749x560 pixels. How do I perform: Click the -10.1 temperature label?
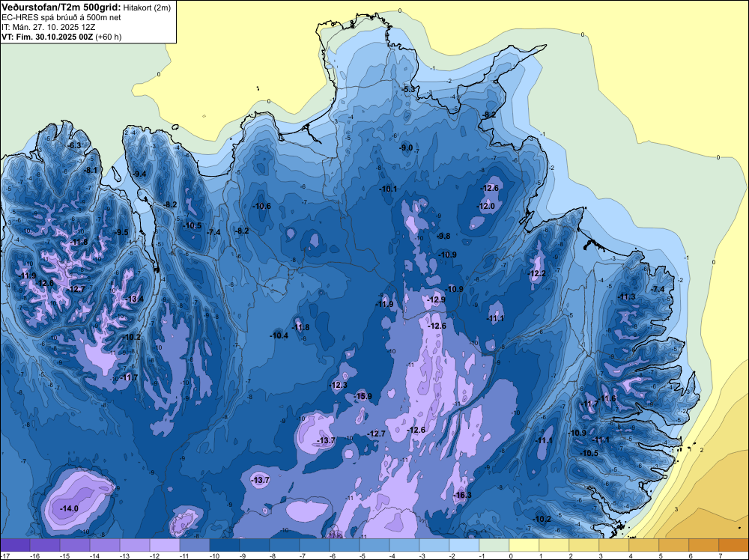(388, 189)
